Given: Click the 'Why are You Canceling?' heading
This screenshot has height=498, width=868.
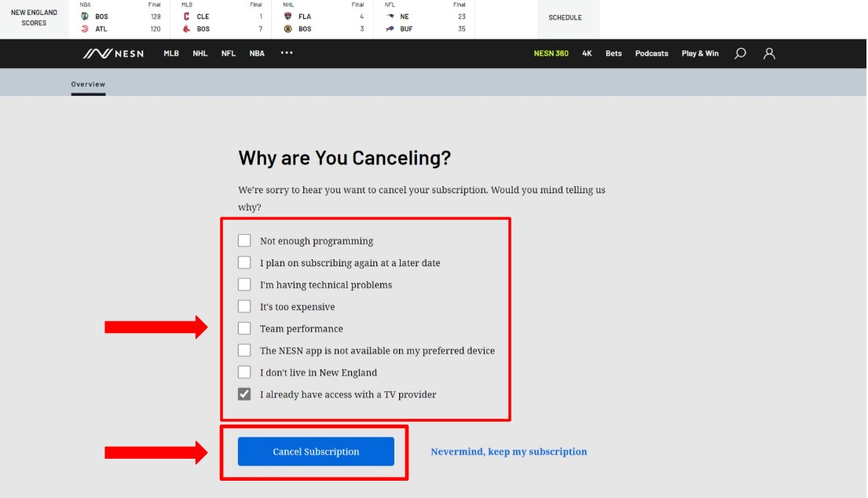Looking at the screenshot, I should [344, 158].
